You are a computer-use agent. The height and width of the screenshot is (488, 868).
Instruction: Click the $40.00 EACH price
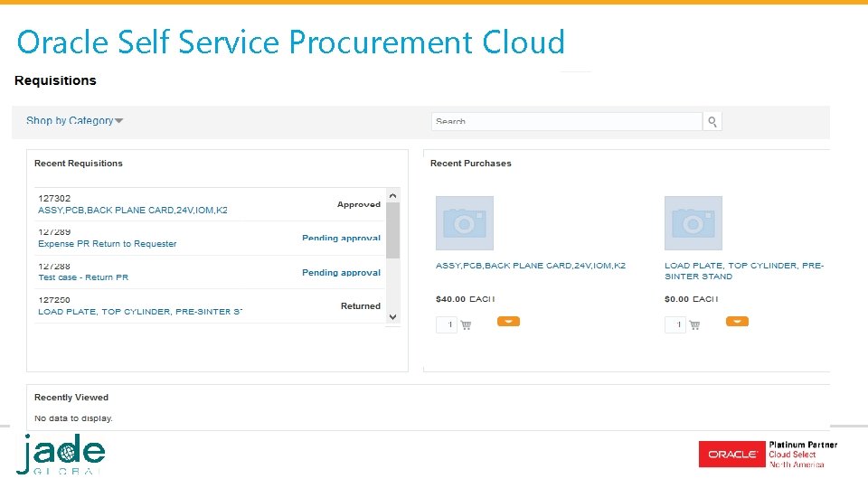(x=466, y=299)
